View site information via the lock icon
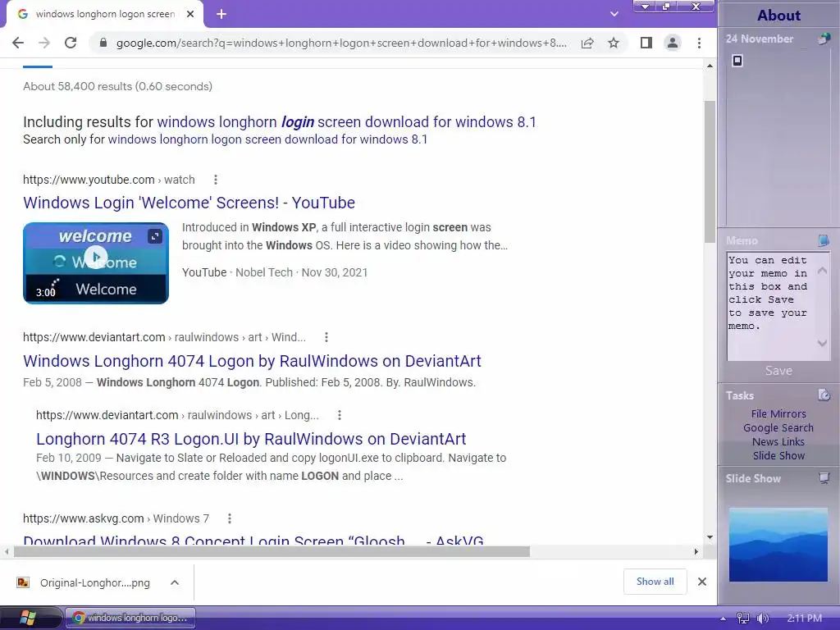Image resolution: width=840 pixels, height=630 pixels. [x=103, y=43]
